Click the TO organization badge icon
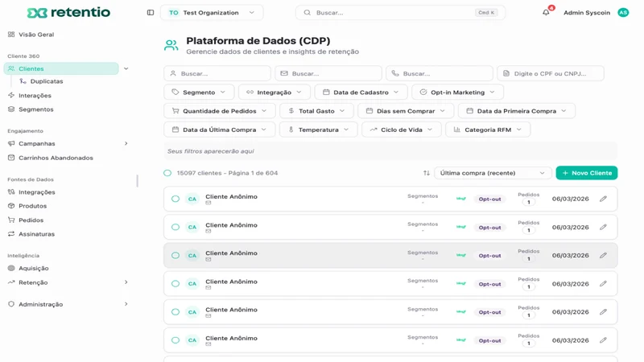The image size is (644, 362). pos(174,13)
